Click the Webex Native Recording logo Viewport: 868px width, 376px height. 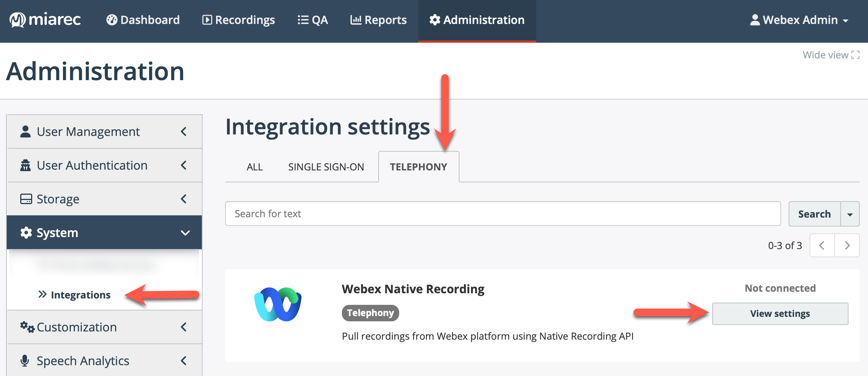(278, 304)
